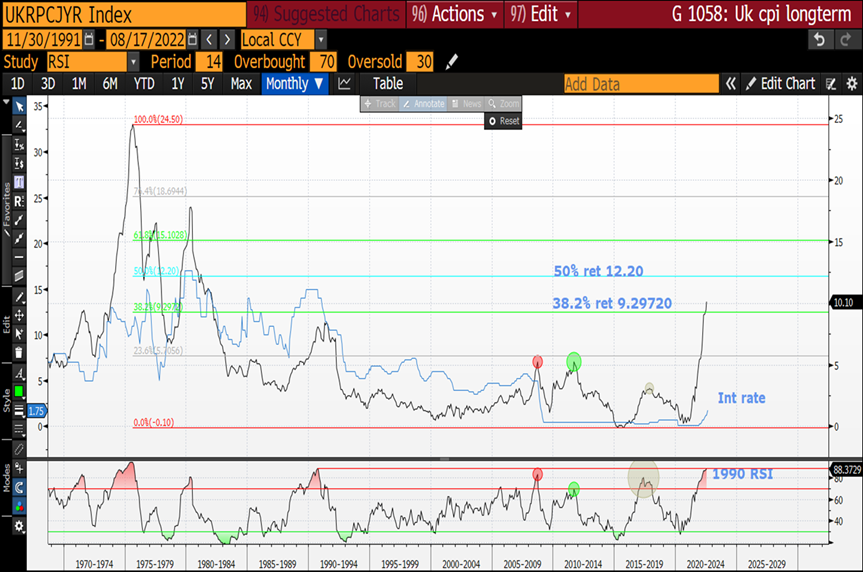Click the Edit section pencil tool
The width and height of the screenshot is (863, 572).
(19, 297)
